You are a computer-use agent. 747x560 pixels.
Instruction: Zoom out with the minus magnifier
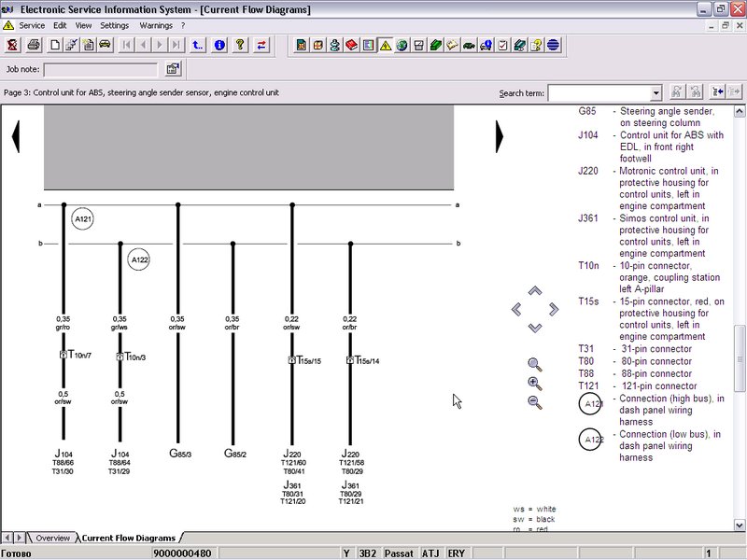pyautogui.click(x=535, y=402)
